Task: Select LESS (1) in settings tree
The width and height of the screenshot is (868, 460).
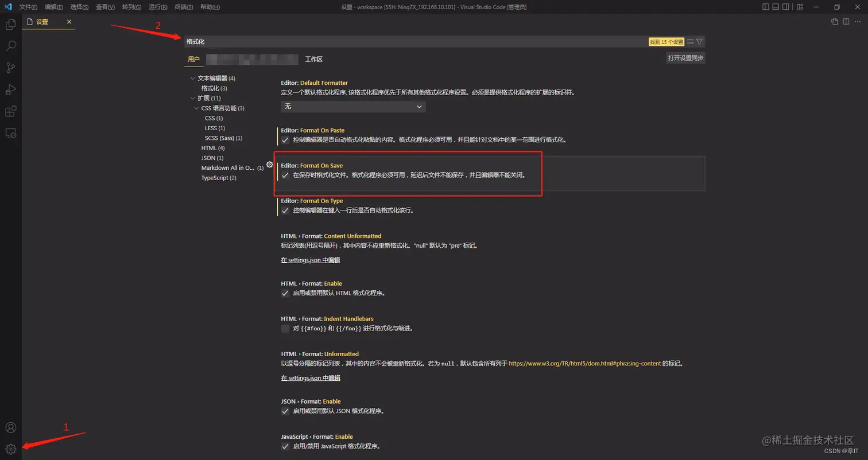Action: tap(215, 128)
